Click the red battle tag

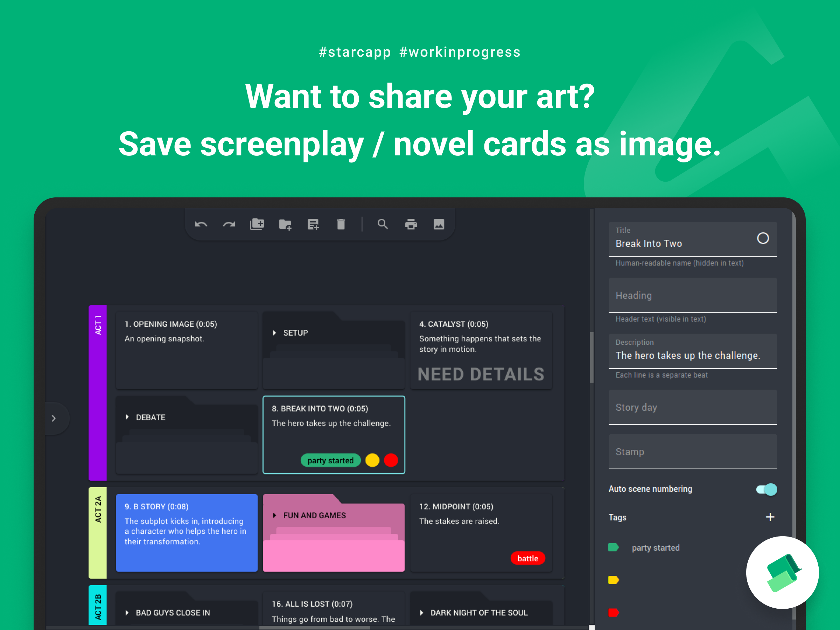pos(527,558)
